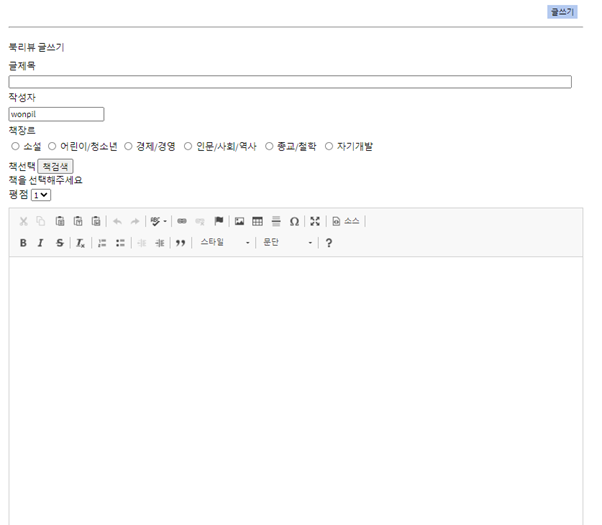Insert a block quote

pyautogui.click(x=180, y=243)
